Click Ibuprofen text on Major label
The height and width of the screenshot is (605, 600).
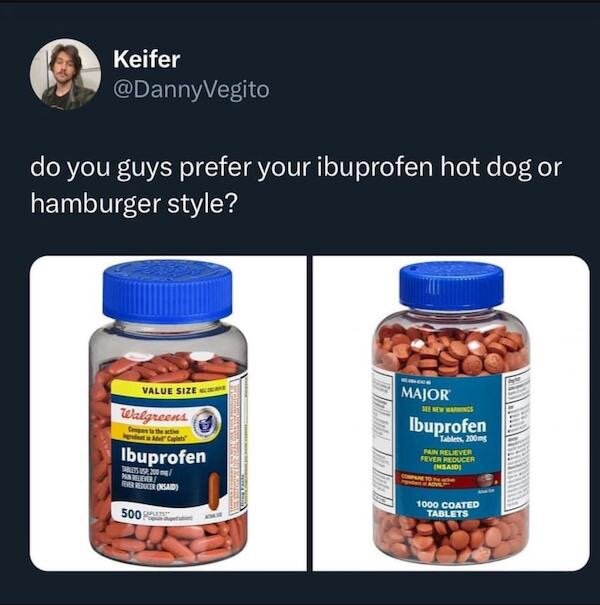pos(448,426)
